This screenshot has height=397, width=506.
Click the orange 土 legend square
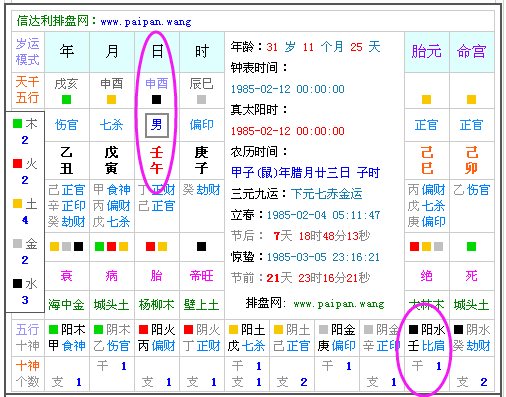pos(17,204)
